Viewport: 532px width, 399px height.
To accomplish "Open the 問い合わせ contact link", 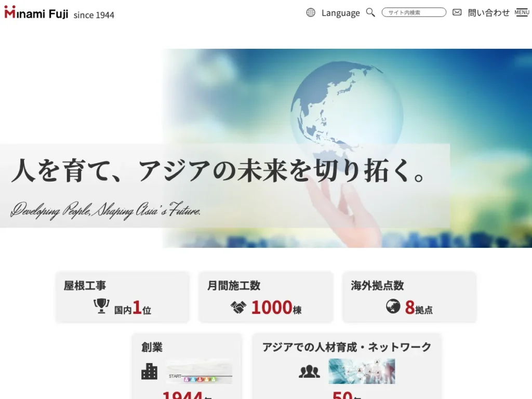I will point(488,12).
